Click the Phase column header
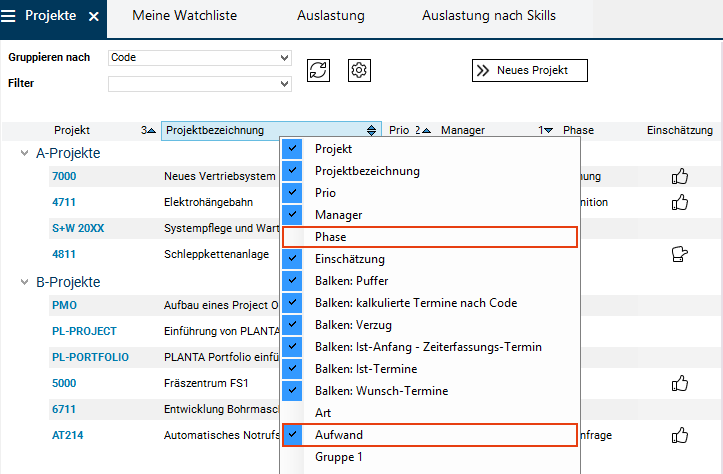This screenshot has height=474, width=723. [578, 130]
